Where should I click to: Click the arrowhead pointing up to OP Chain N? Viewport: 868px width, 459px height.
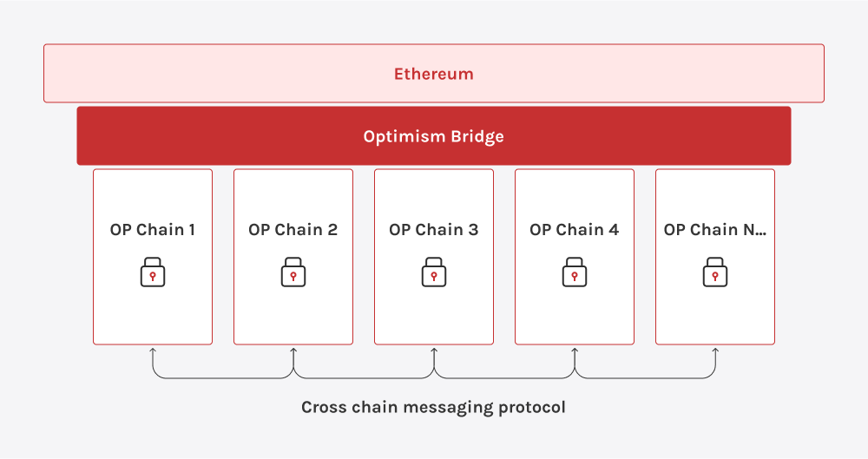(715, 350)
